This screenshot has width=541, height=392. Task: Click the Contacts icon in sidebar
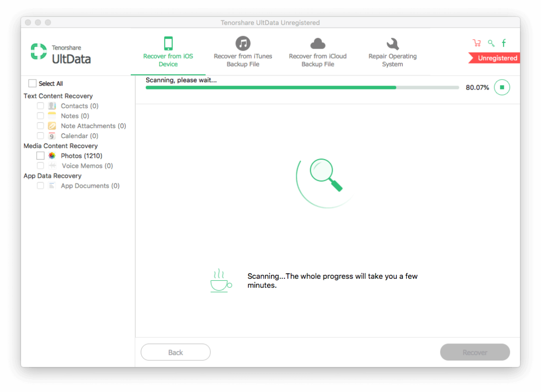tap(52, 106)
